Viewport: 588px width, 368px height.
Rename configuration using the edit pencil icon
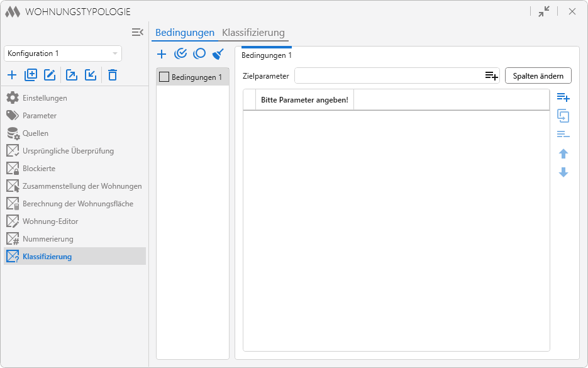pyautogui.click(x=50, y=75)
